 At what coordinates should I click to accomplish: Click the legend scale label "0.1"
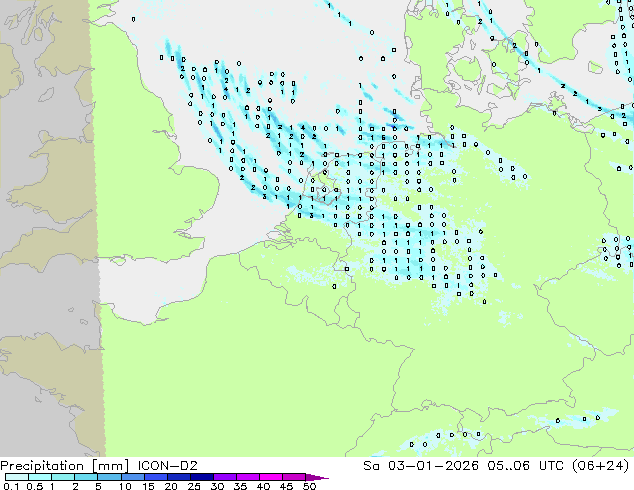(11, 486)
